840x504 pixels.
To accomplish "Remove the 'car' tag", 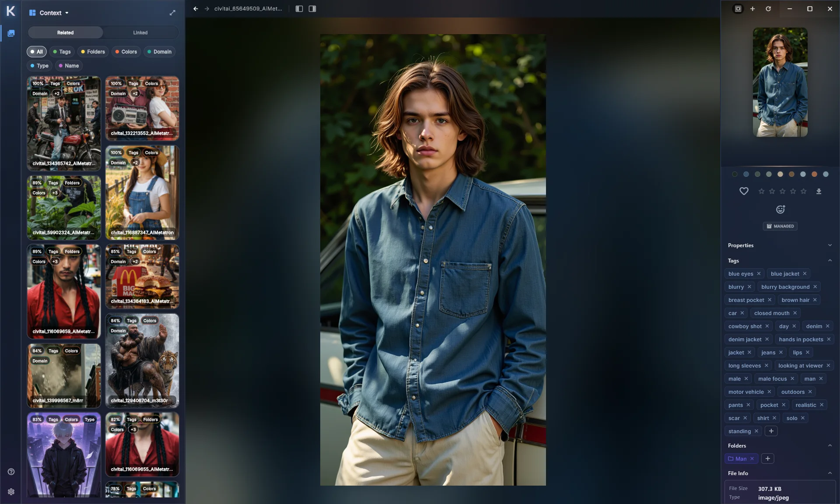I will (742, 313).
